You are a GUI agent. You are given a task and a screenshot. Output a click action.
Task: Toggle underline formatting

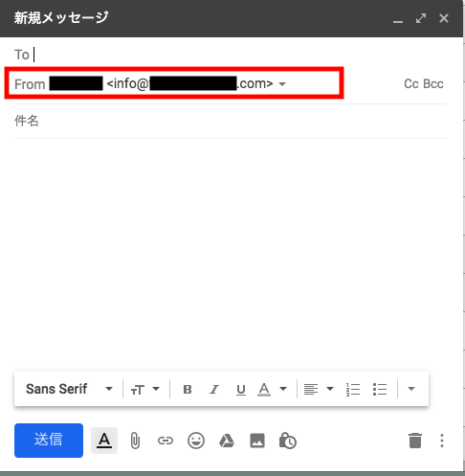click(241, 389)
